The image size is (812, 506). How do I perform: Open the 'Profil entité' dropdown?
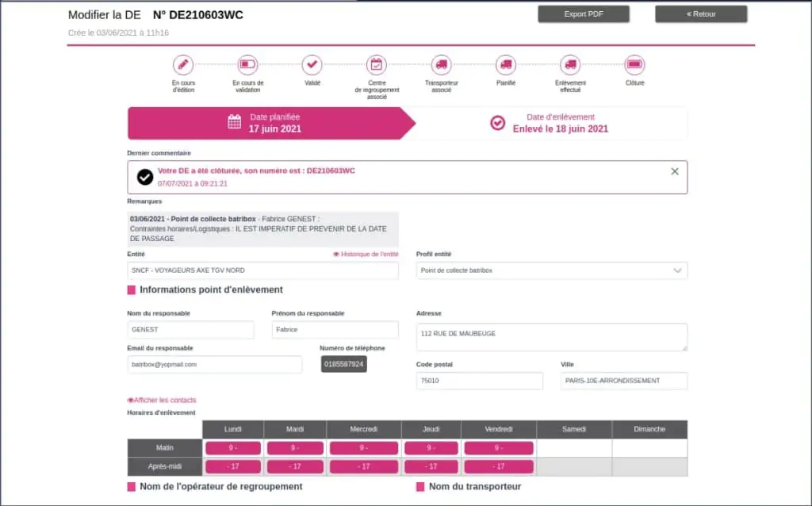coord(552,270)
